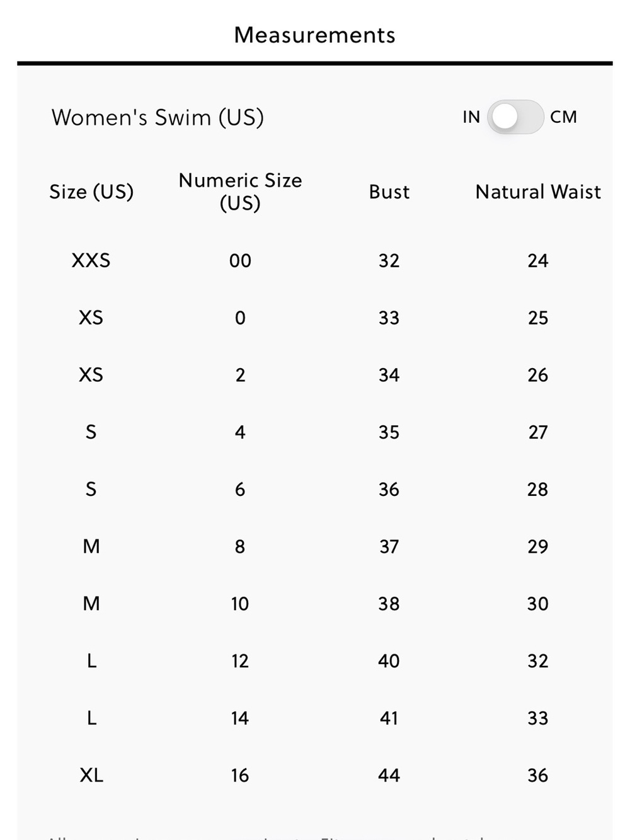Click the Women's Swim (US) title
The image size is (630, 840).
[157, 118]
